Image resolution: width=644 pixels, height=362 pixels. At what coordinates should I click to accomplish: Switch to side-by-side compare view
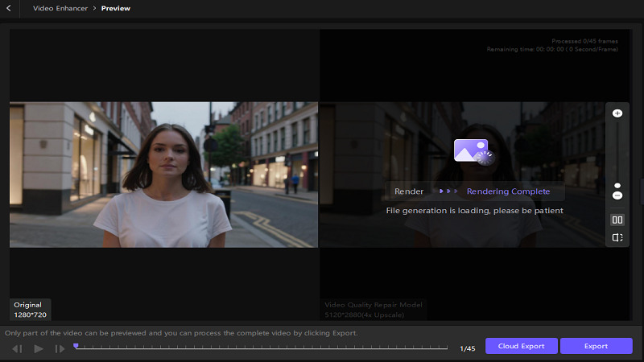(x=617, y=220)
